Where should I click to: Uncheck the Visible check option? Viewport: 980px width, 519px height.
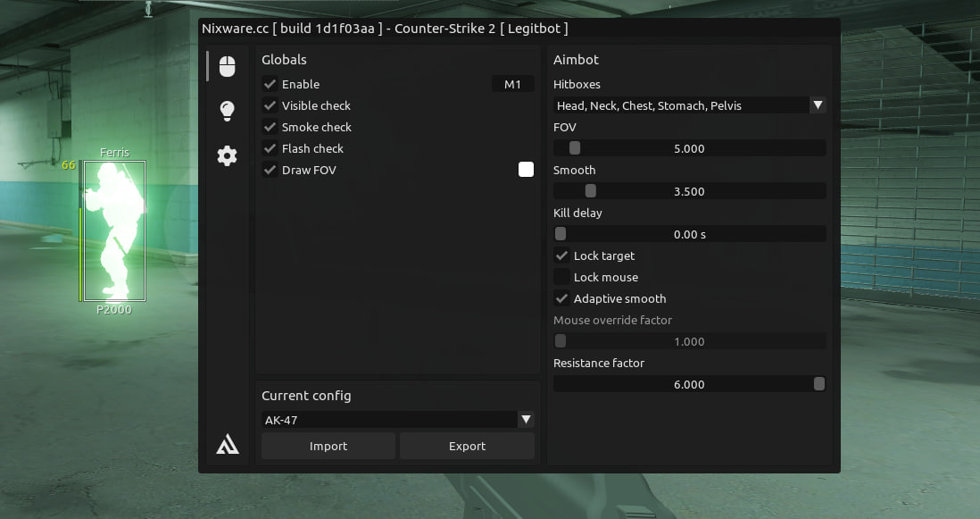pos(270,105)
